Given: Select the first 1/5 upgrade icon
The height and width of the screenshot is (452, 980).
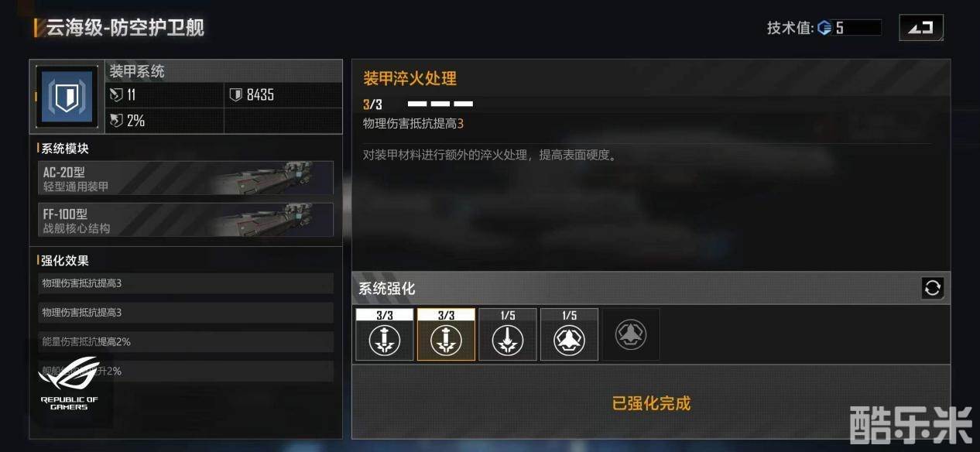Looking at the screenshot, I should (507, 334).
